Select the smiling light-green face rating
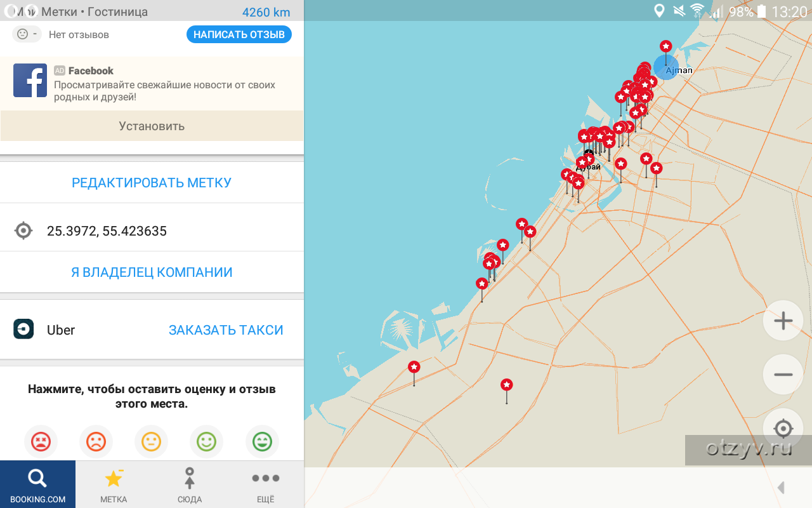Screen dimensions: 812x508 206,441
